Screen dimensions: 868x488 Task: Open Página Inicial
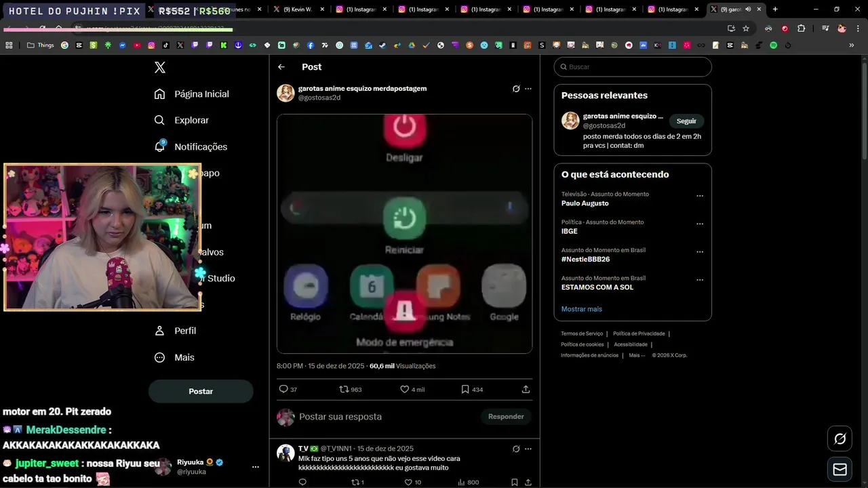(191, 94)
